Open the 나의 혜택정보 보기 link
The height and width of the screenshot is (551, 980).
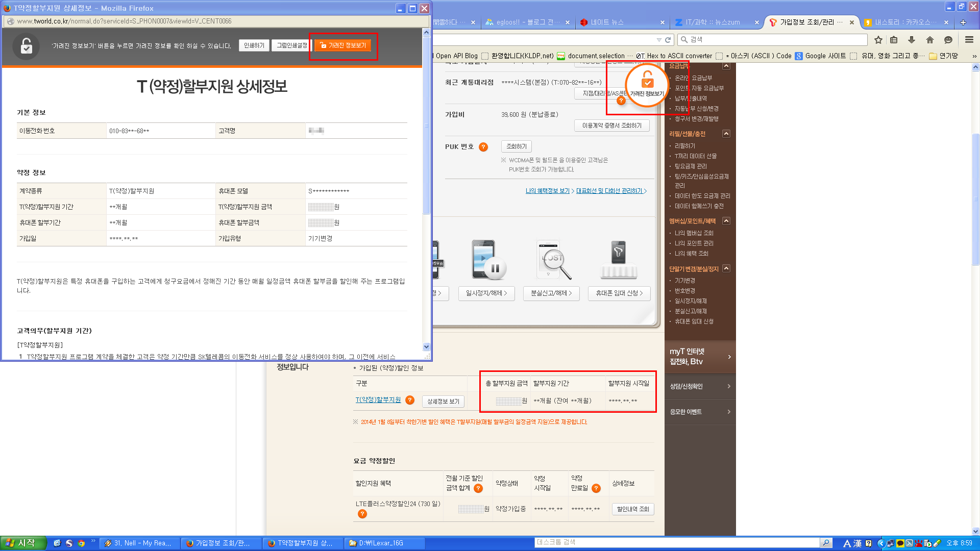(547, 191)
